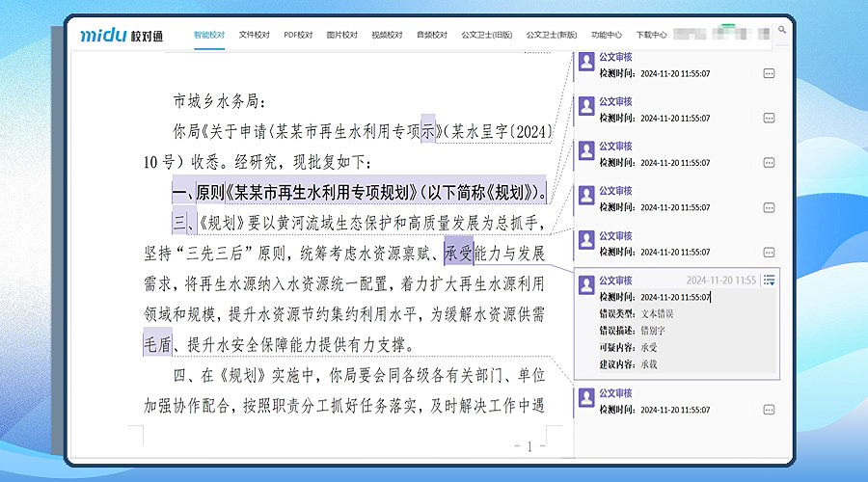The width and height of the screenshot is (868, 482).
Task: Click the blurred user account area in header
Action: [721, 33]
